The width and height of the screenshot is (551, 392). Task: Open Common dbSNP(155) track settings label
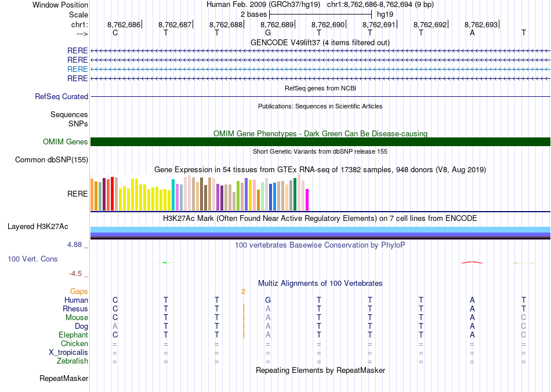[x=52, y=160]
